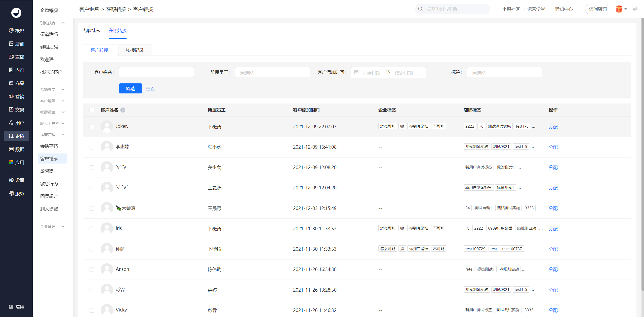The height and width of the screenshot is (317, 644).
Task: Switch to the 转接记录 tab
Action: point(135,50)
